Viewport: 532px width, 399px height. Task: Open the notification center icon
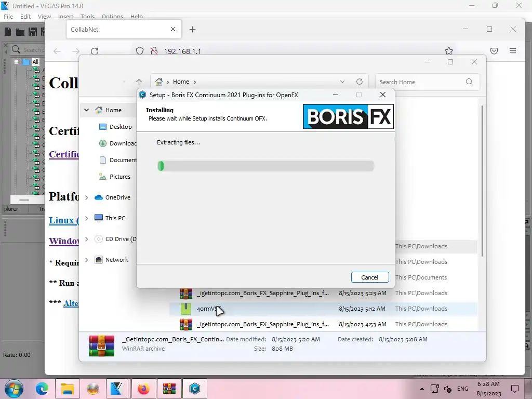coord(515,389)
